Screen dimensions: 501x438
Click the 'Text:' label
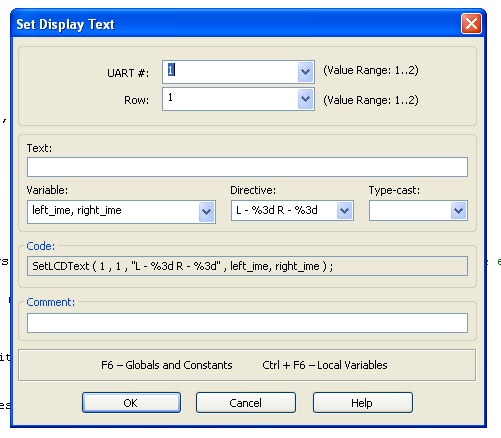point(39,148)
